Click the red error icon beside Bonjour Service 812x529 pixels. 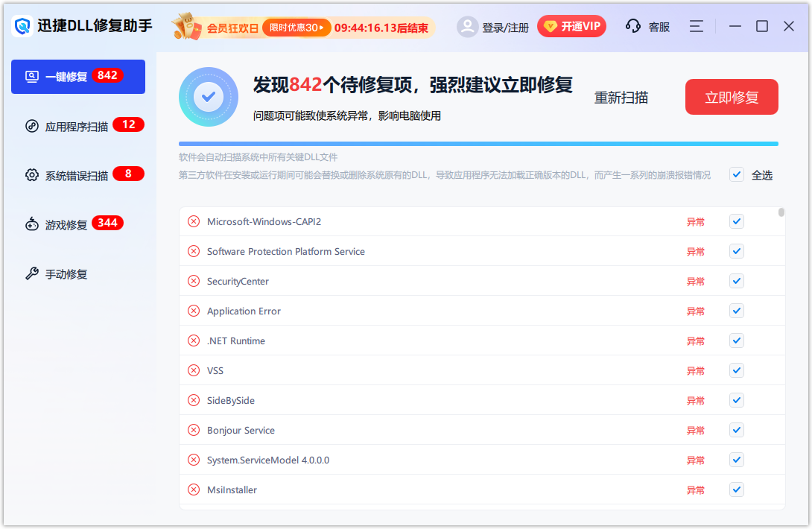(193, 430)
